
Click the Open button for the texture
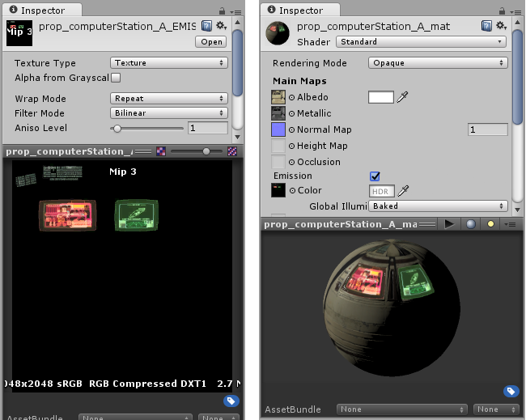pos(211,42)
